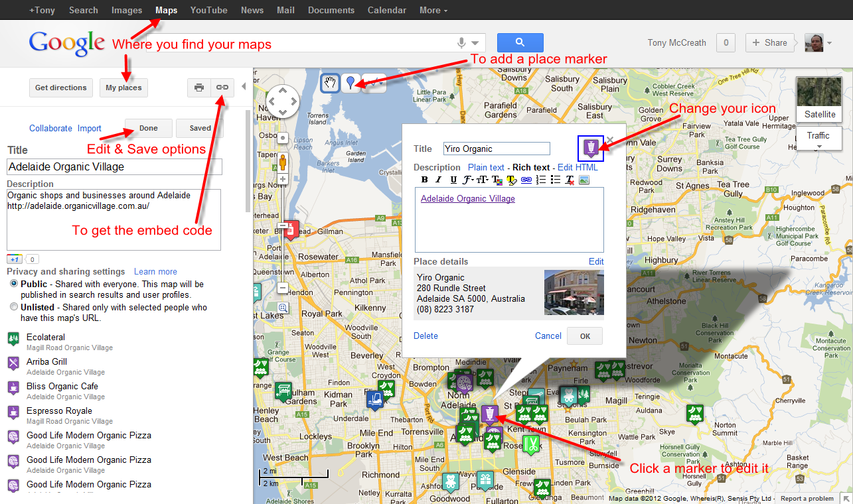The width and height of the screenshot is (853, 504).
Task: Click the green scissors marker on map
Action: 530,444
